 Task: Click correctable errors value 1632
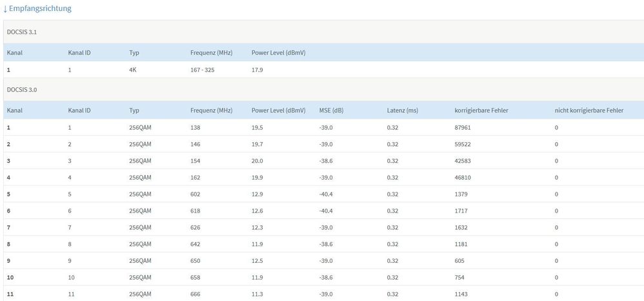pos(461,227)
